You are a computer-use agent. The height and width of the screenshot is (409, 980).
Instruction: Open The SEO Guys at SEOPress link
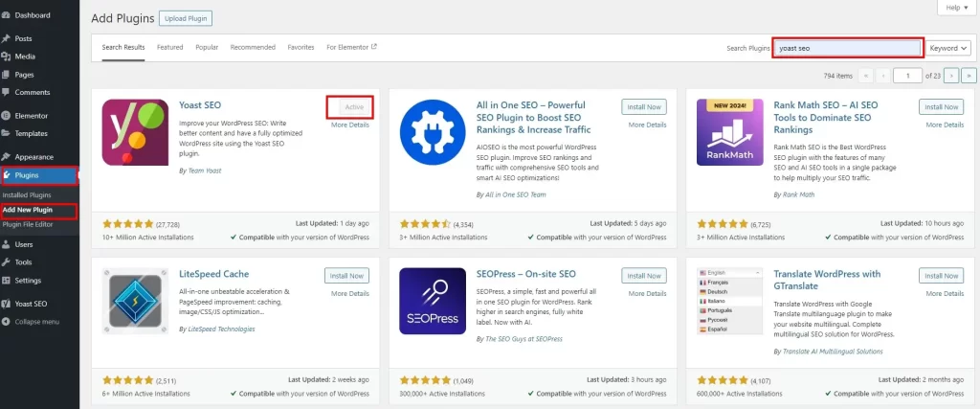(523, 339)
